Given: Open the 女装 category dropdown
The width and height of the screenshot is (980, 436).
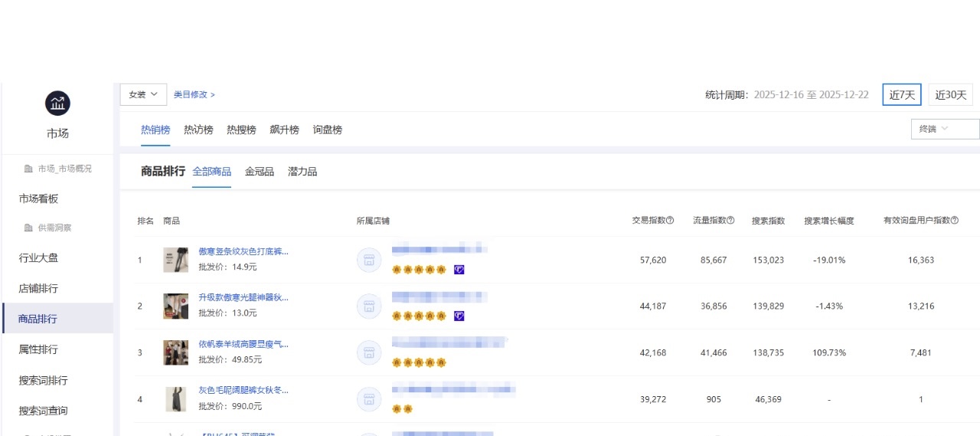Looking at the screenshot, I should click(143, 94).
